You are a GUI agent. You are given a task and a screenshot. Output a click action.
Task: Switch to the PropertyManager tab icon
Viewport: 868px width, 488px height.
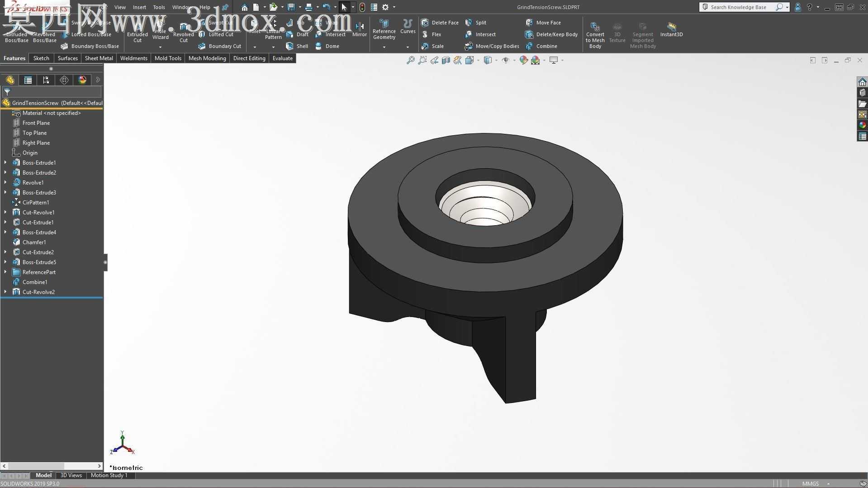tap(28, 80)
